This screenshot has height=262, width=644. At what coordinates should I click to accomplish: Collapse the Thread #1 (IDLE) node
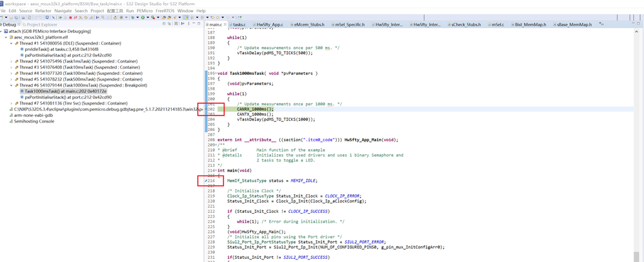click(x=11, y=43)
